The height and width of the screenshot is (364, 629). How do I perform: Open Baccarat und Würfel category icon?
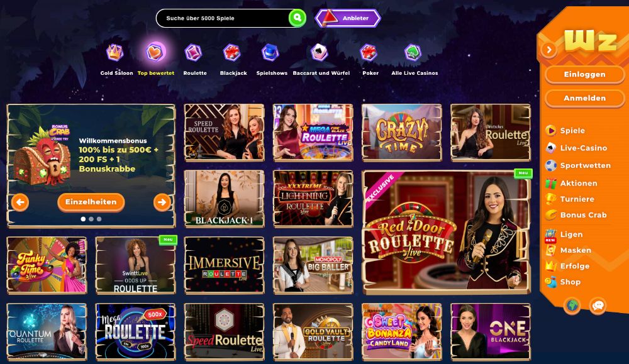point(320,53)
